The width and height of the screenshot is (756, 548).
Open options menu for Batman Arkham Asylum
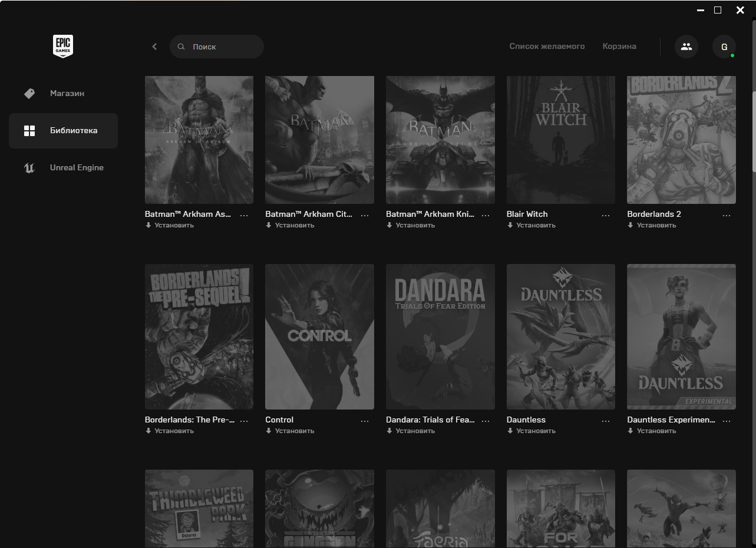tap(245, 216)
